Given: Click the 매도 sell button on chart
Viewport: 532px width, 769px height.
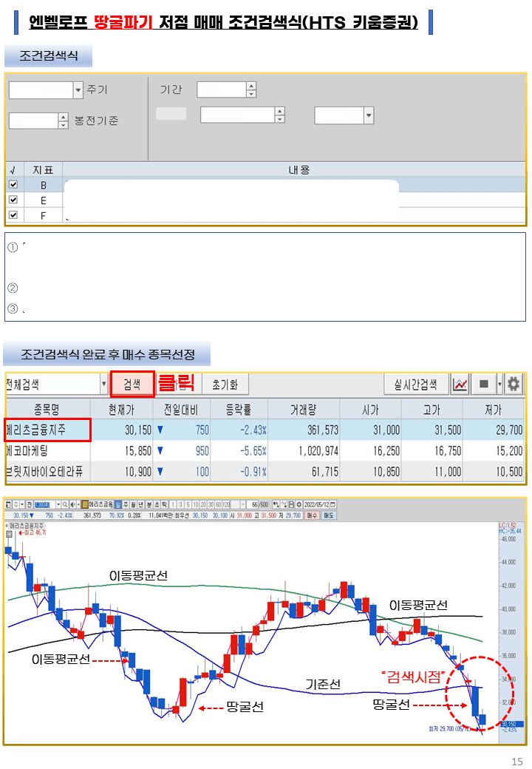Looking at the screenshot, I should (x=329, y=515).
